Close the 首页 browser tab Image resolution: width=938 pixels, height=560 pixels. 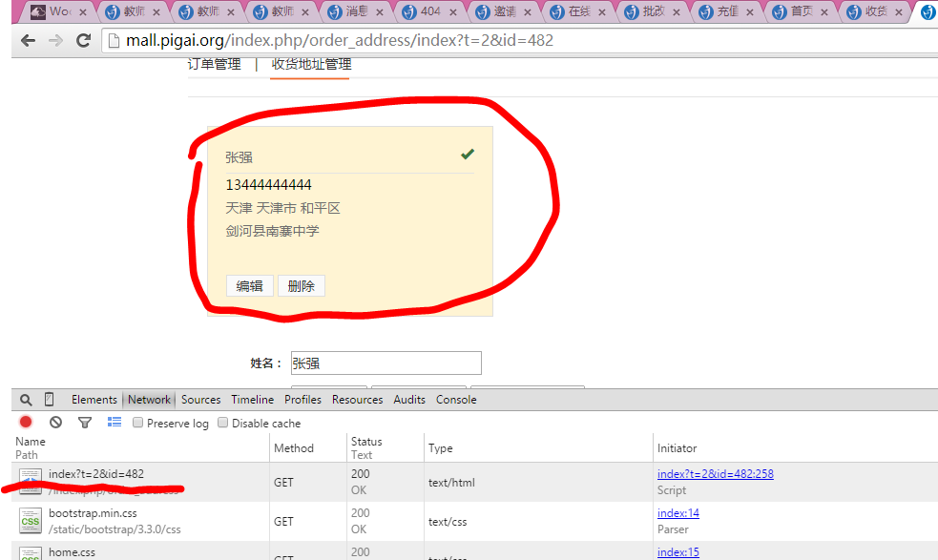(823, 12)
